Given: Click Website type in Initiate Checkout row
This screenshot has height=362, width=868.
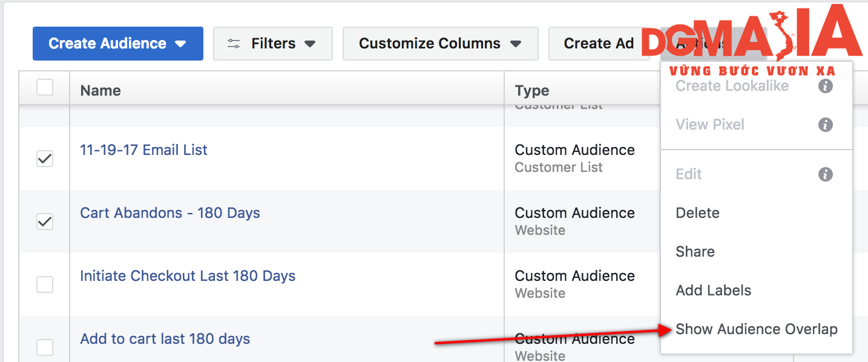Looking at the screenshot, I should [x=540, y=293].
